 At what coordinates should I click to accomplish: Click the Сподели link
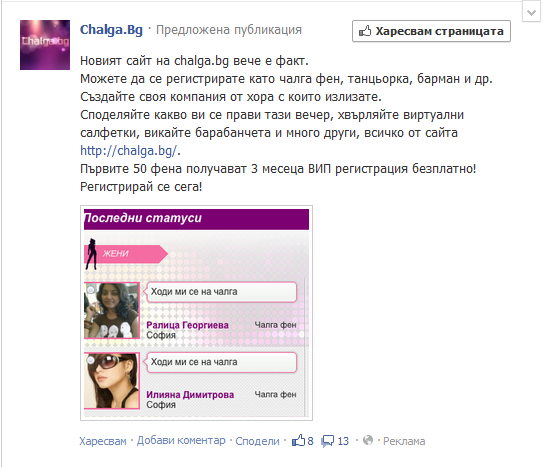click(257, 441)
